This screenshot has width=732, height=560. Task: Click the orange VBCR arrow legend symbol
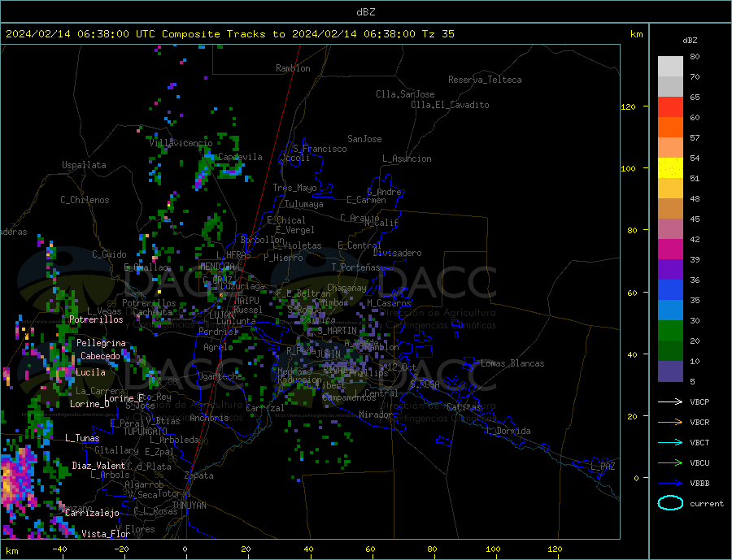(x=670, y=422)
